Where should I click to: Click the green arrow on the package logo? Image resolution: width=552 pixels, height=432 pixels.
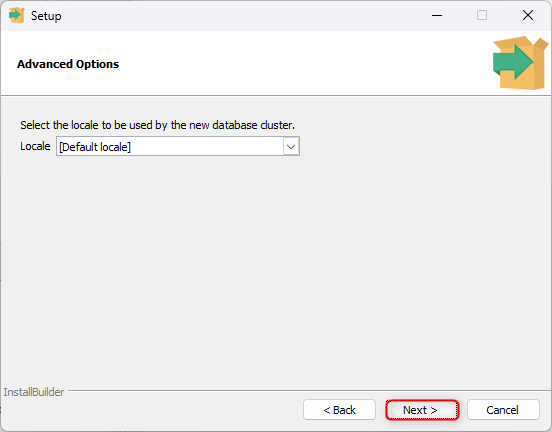click(x=513, y=62)
